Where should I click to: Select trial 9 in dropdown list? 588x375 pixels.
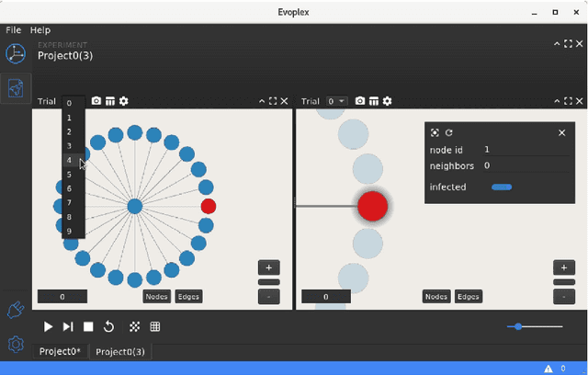pyautogui.click(x=73, y=231)
